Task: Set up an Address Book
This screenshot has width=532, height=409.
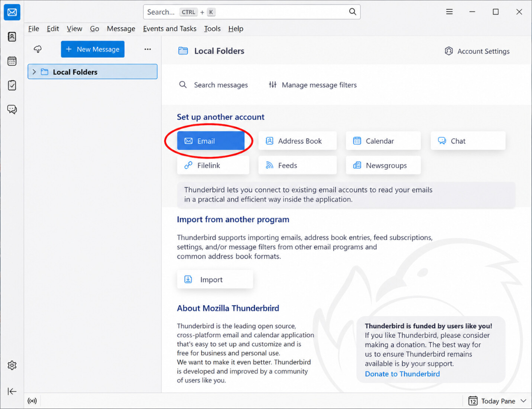Action: pos(297,141)
